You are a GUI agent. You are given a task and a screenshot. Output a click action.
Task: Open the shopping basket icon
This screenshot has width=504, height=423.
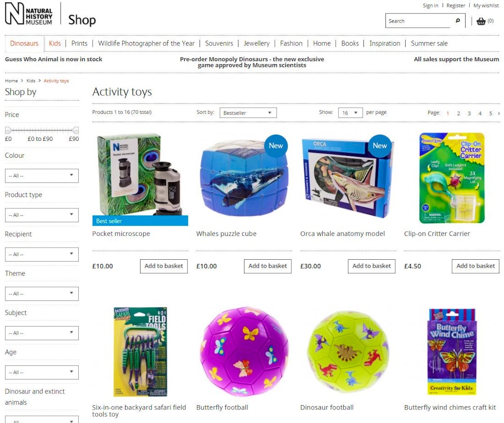pyautogui.click(x=481, y=21)
